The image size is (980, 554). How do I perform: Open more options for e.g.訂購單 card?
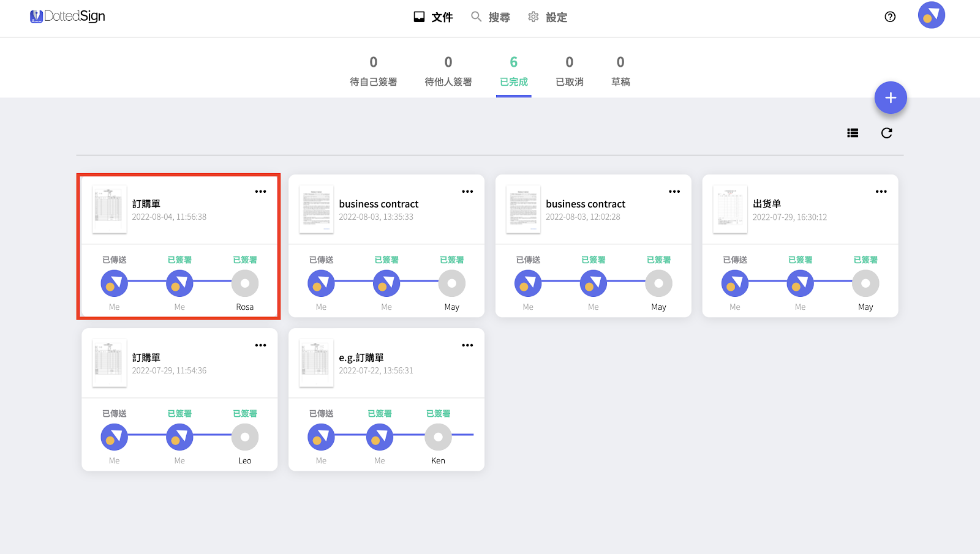click(467, 345)
